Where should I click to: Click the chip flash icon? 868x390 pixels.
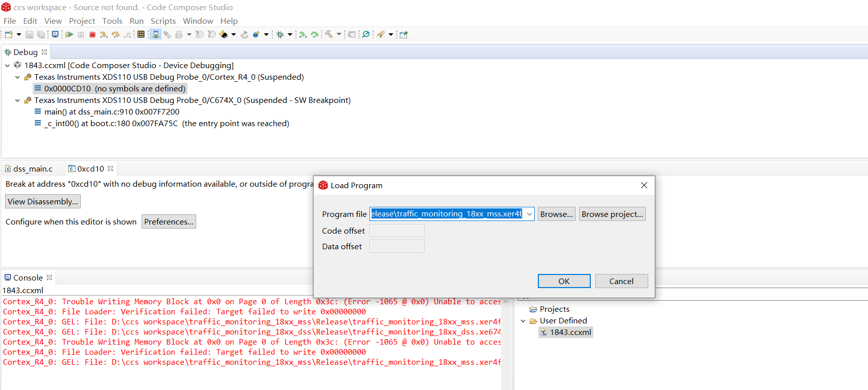[224, 34]
